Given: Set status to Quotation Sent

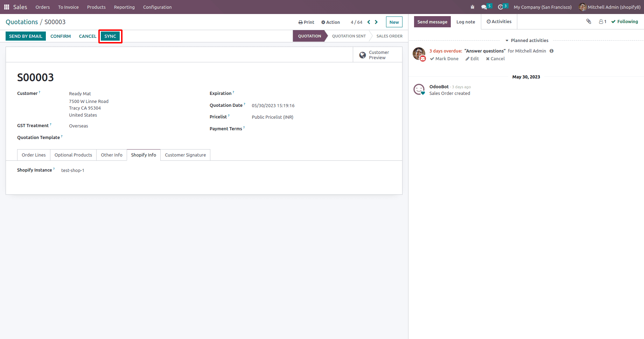Looking at the screenshot, I should click(349, 36).
